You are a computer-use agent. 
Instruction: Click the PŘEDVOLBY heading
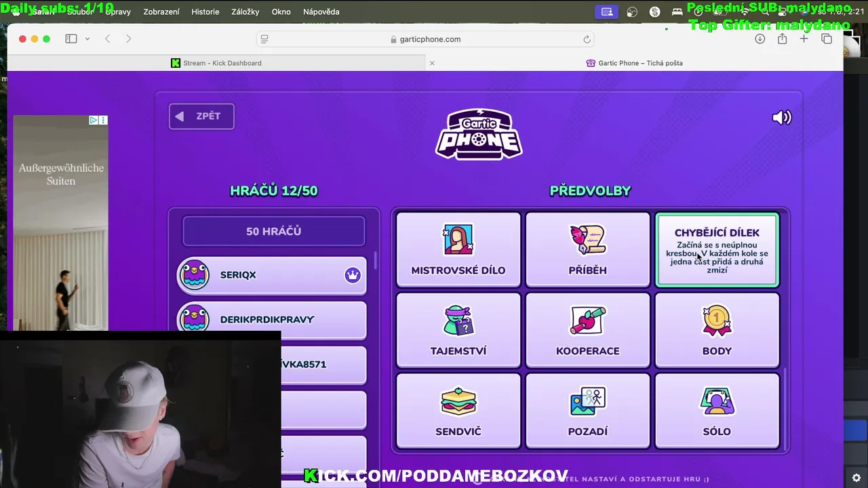click(x=590, y=190)
